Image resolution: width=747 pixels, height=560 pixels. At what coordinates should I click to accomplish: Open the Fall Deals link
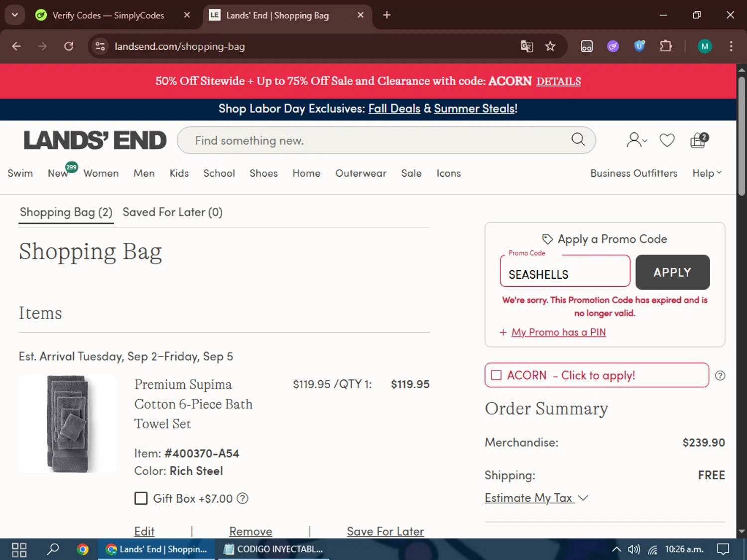point(394,109)
